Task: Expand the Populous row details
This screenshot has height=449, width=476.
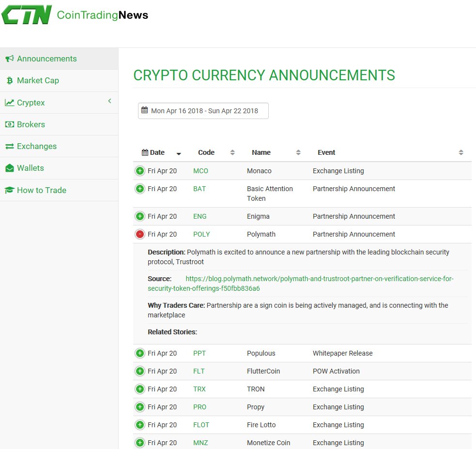Action: click(140, 353)
